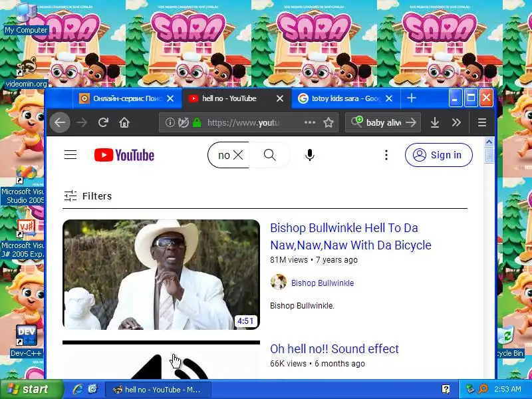Click the 2:53 AM clock
Screen dimensions: 532x399
[507, 389]
